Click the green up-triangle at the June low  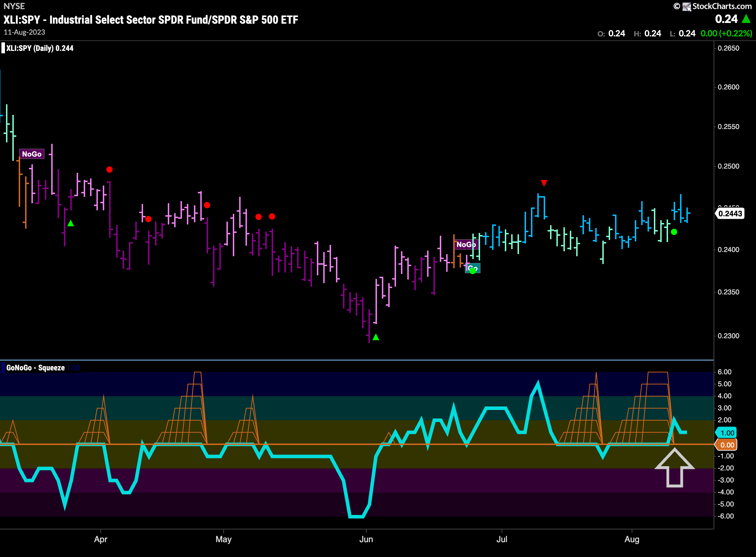376,337
